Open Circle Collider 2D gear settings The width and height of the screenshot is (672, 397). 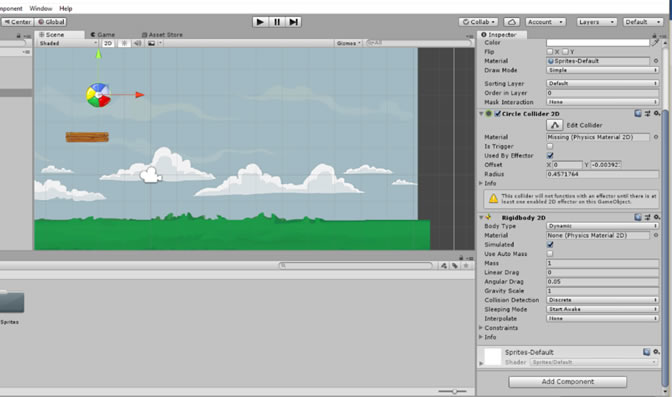pos(657,114)
